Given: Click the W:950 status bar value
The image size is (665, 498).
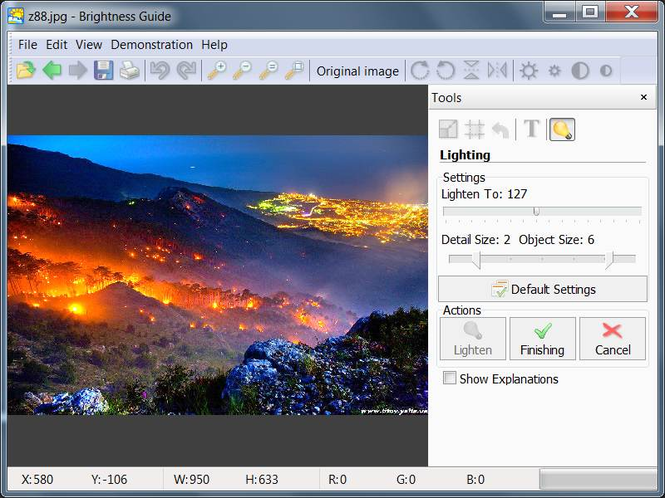Looking at the screenshot, I should click(191, 479).
